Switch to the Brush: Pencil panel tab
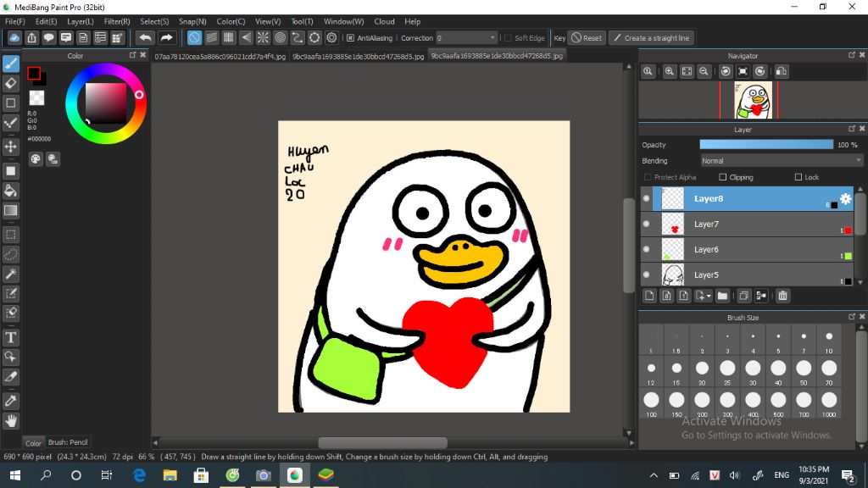This screenshot has height=488, width=868. (68, 442)
